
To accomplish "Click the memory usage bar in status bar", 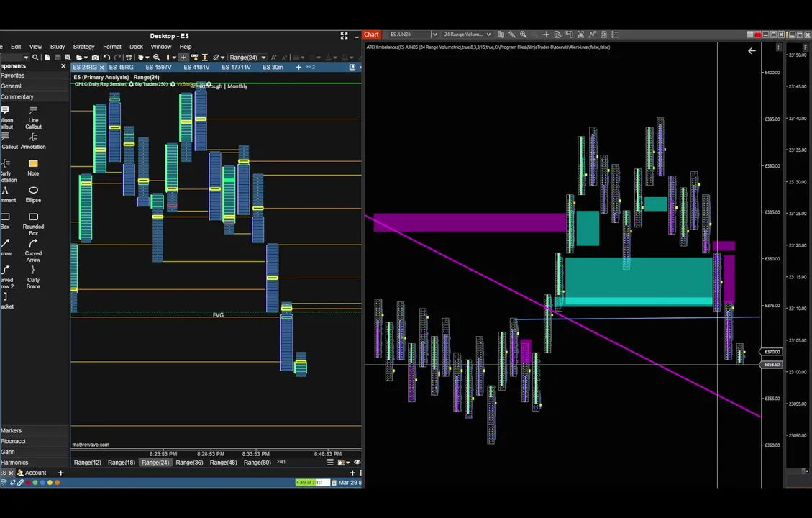I will [x=312, y=482].
